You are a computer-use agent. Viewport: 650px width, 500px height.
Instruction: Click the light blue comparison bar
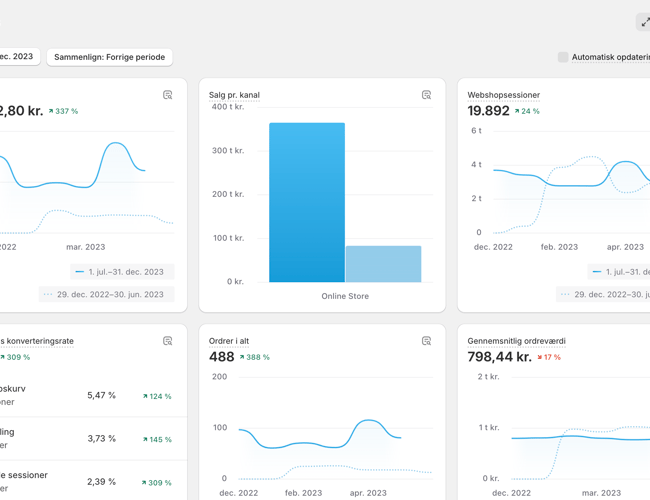(383, 264)
